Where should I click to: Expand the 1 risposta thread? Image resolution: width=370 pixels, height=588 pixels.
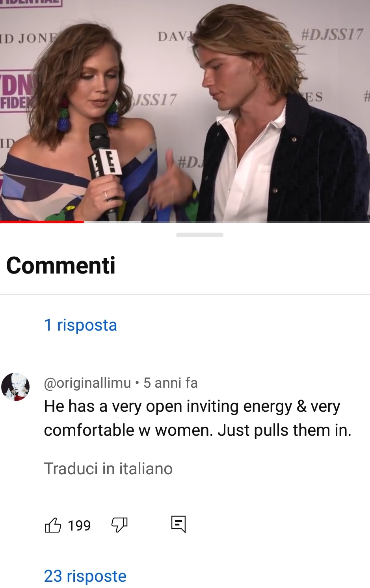(80, 325)
